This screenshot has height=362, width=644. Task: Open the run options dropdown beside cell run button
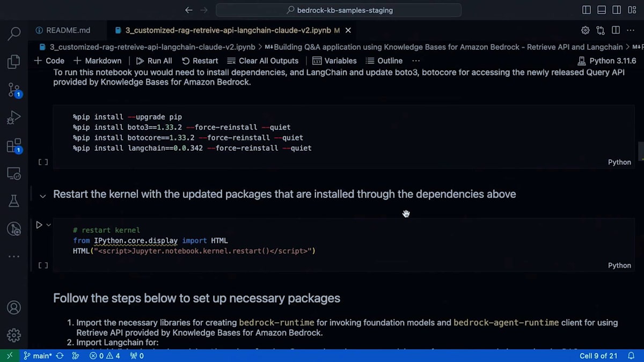[x=48, y=225]
